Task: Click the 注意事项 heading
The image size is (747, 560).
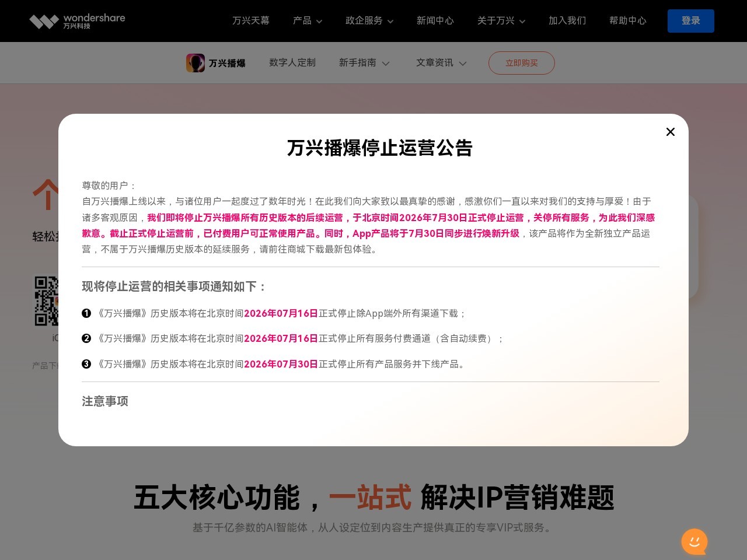Action: (105, 401)
